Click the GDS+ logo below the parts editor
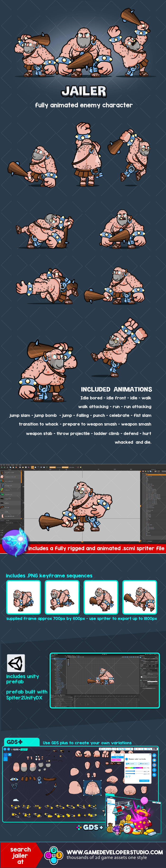Image resolution: width=166 pixels, height=868 pixels. 90,827
